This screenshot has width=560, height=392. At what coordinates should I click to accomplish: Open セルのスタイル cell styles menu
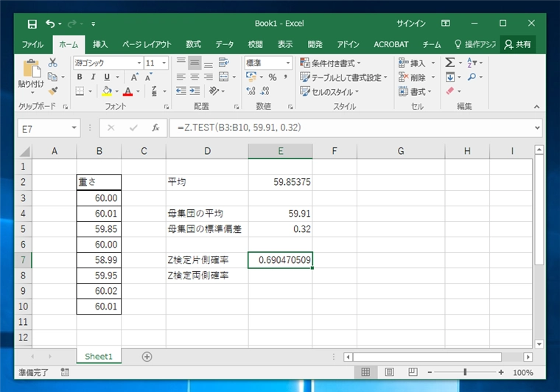(329, 92)
